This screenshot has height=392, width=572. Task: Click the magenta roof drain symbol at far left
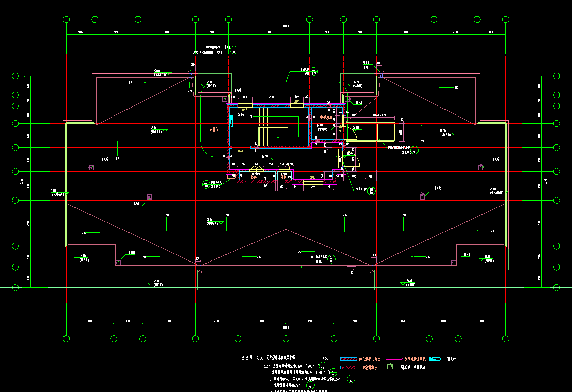click(x=91, y=167)
